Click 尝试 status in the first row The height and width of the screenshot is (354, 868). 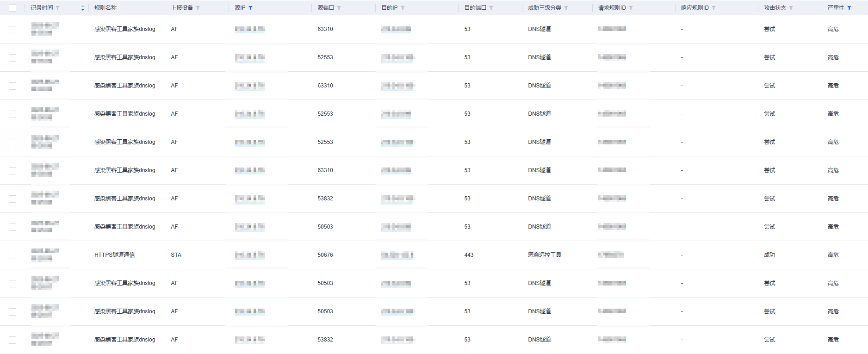point(769,29)
